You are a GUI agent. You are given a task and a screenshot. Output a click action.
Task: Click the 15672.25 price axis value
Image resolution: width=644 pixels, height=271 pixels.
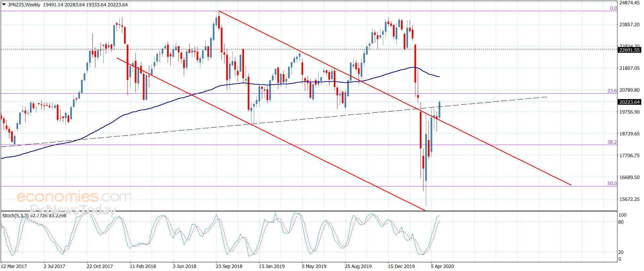[630, 199]
